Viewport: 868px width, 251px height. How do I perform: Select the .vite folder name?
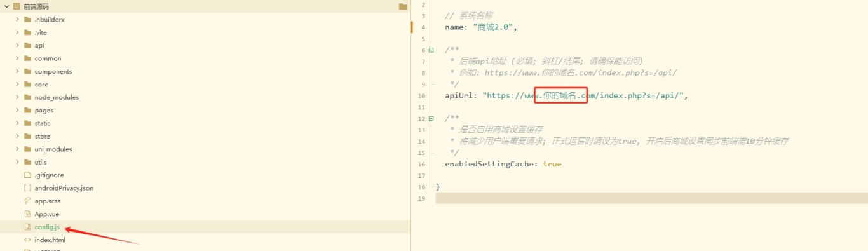41,32
